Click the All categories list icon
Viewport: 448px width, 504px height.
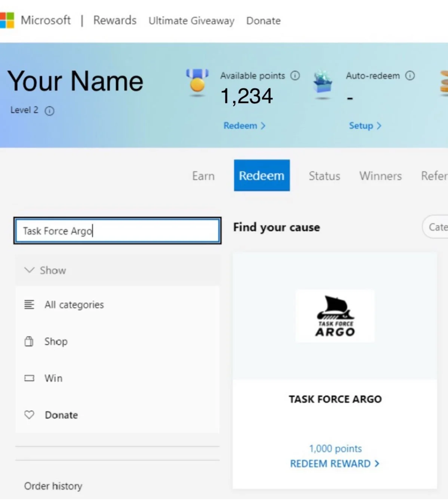point(29,305)
